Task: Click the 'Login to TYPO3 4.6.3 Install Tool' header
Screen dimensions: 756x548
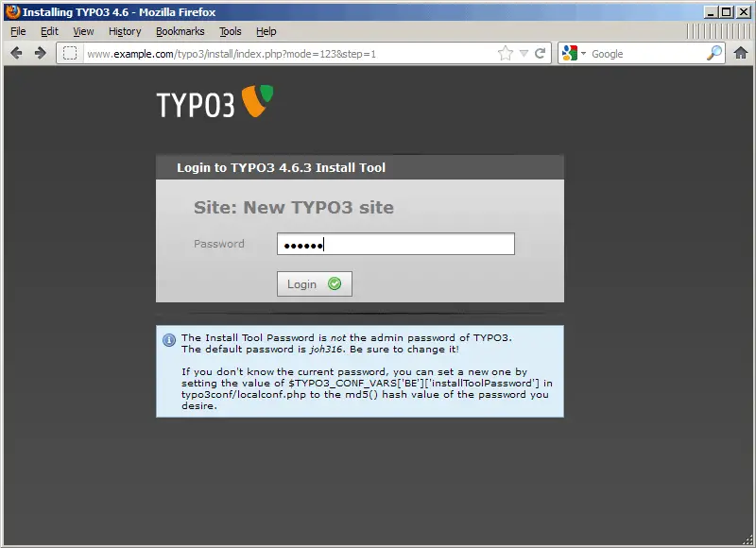Action: [281, 167]
